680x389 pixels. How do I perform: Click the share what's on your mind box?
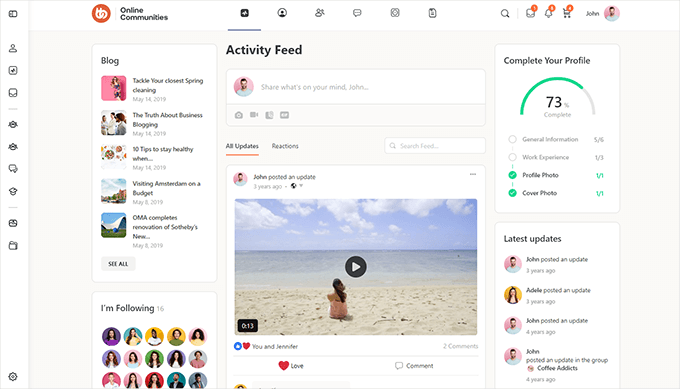click(x=356, y=87)
